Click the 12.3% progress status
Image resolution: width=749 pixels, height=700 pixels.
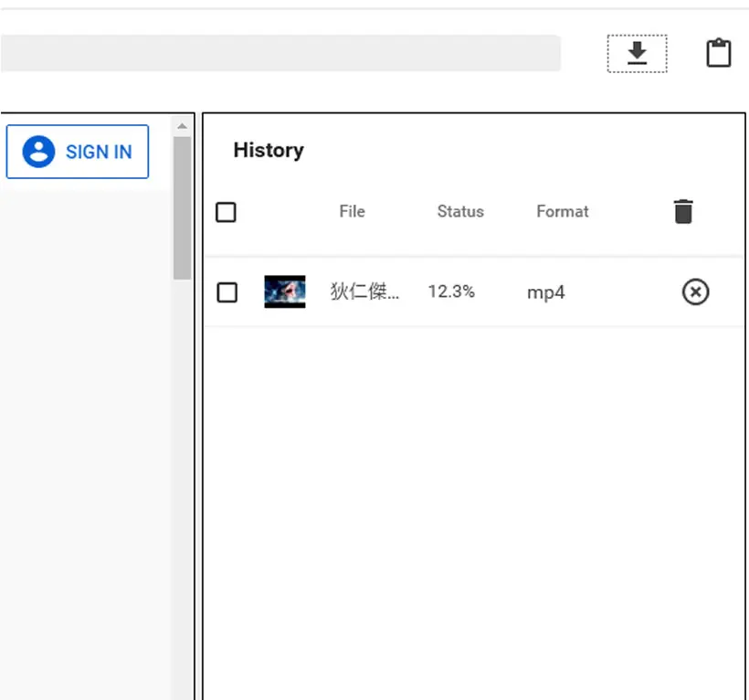451,292
